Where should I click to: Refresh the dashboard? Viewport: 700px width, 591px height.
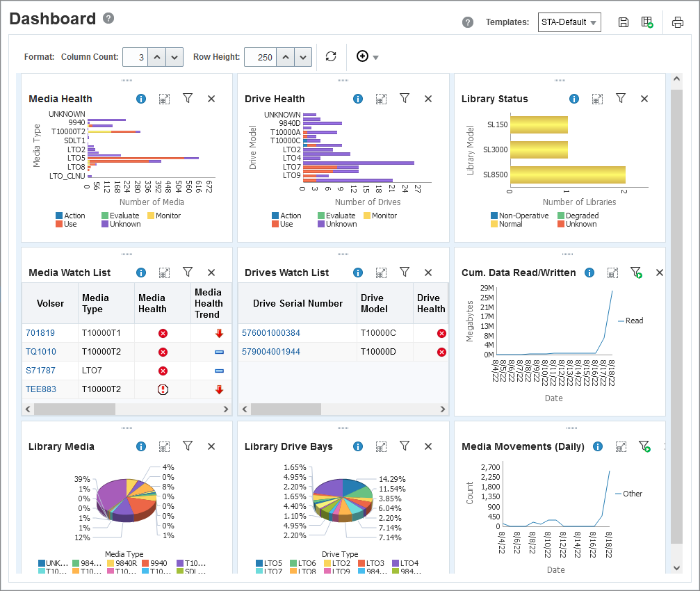click(x=331, y=57)
